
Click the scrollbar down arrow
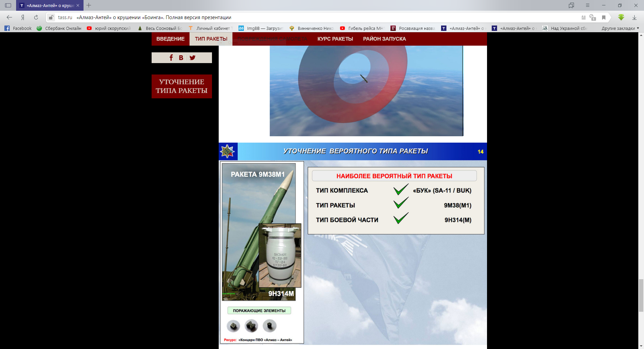[641, 346]
